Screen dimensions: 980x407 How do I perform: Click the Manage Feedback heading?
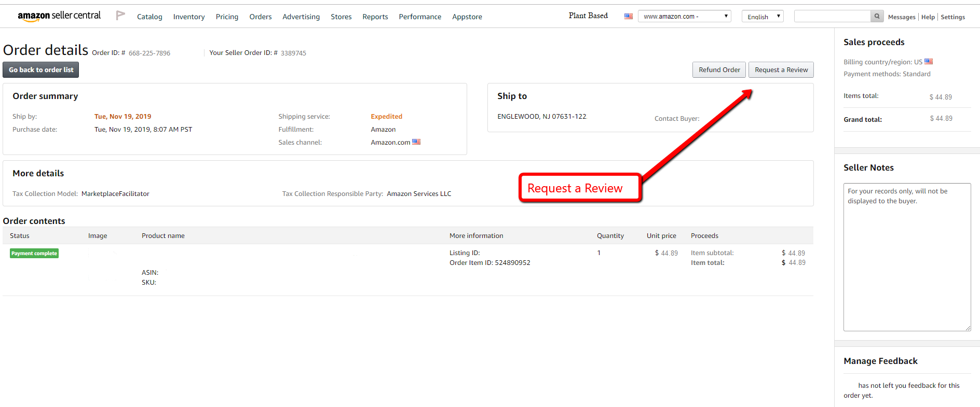[880, 361]
